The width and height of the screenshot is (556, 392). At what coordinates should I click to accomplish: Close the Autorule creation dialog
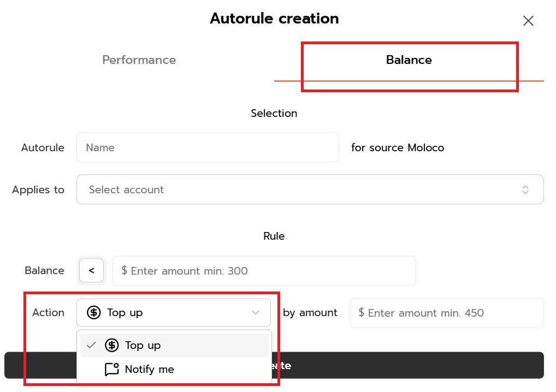pyautogui.click(x=528, y=21)
